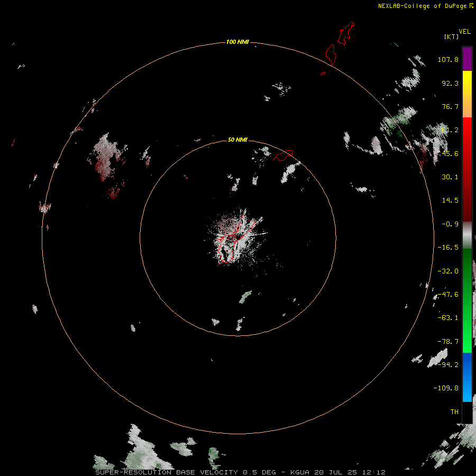Click the -78.7 velocity scale value
476x476 pixels.
pyautogui.click(x=448, y=342)
